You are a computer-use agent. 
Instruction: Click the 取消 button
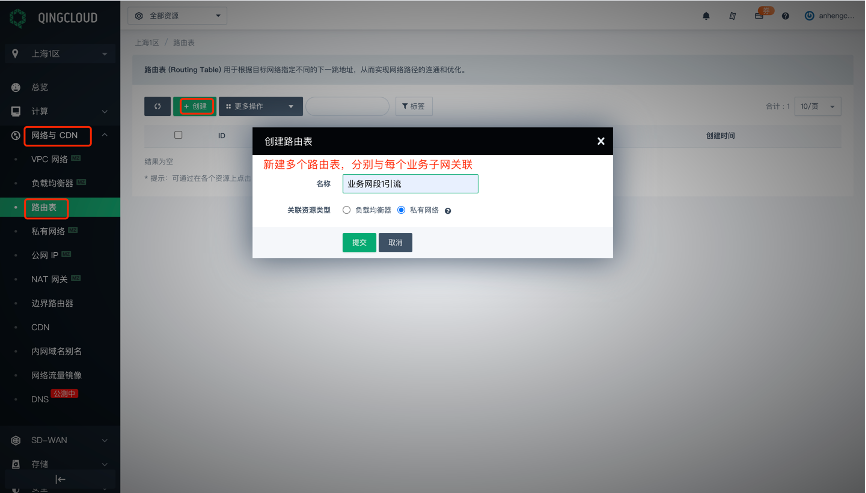pos(395,242)
